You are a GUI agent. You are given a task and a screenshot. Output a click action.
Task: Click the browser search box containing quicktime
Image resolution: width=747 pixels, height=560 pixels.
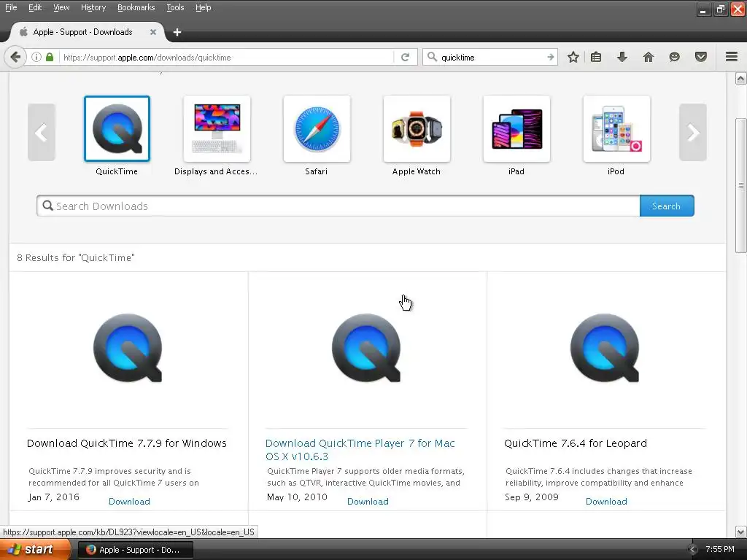point(491,57)
